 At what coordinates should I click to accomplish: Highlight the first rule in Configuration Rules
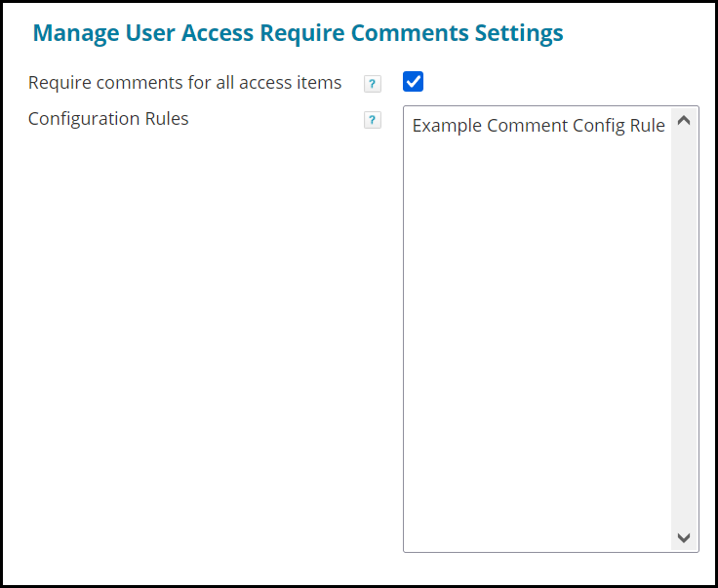coord(538,126)
